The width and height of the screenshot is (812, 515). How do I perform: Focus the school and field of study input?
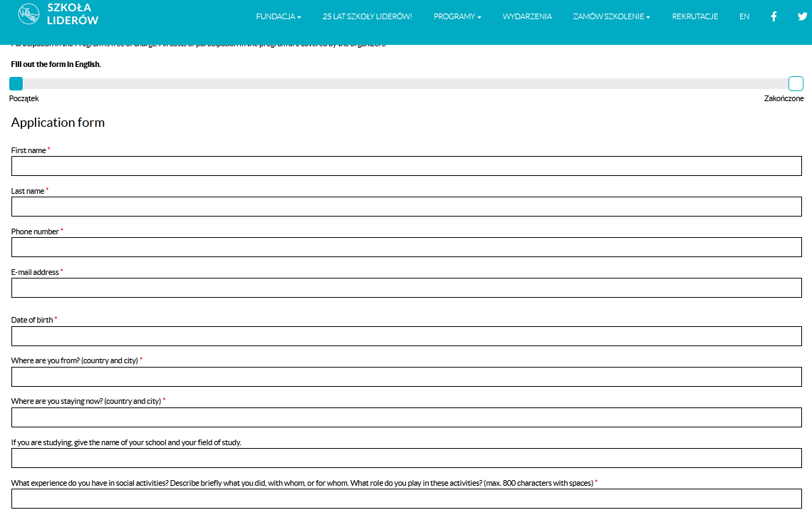(x=407, y=458)
